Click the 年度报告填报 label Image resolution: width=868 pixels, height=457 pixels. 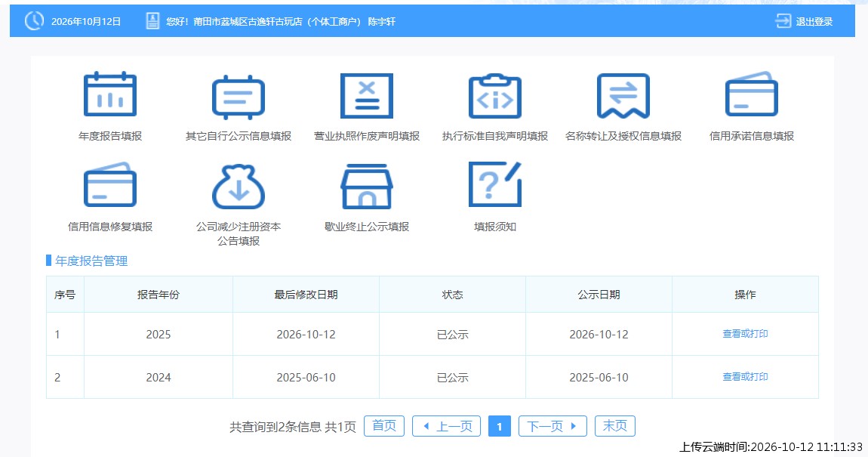110,136
